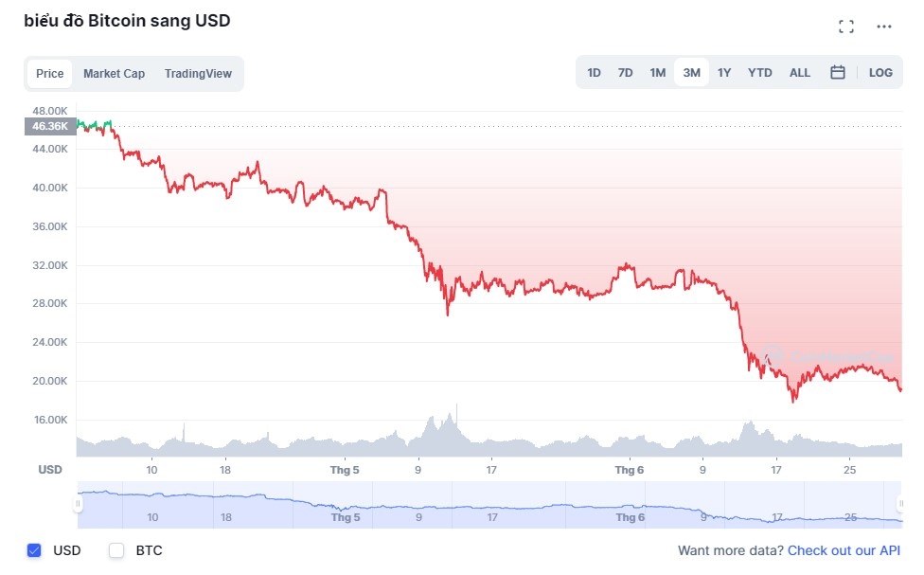Toggle logarithmic scale via LOG button
This screenshot has width=924, height=575.
pos(880,72)
